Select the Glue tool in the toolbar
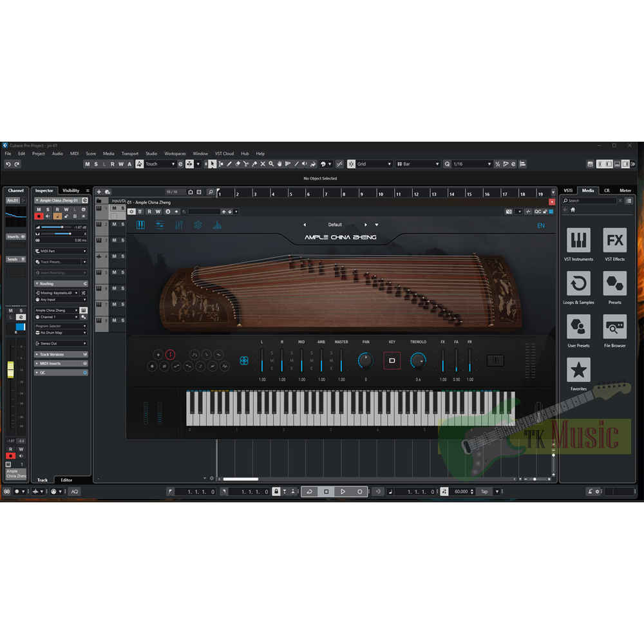Image resolution: width=644 pixels, height=644 pixels. click(254, 164)
